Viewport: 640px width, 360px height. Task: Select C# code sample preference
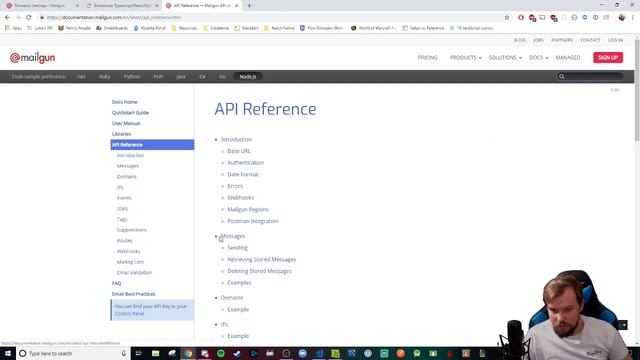(202, 77)
